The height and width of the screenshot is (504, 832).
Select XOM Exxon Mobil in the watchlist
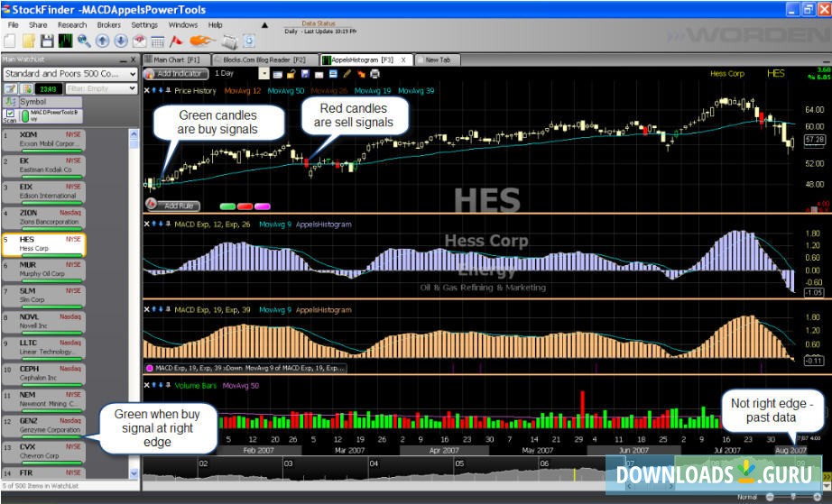43,141
